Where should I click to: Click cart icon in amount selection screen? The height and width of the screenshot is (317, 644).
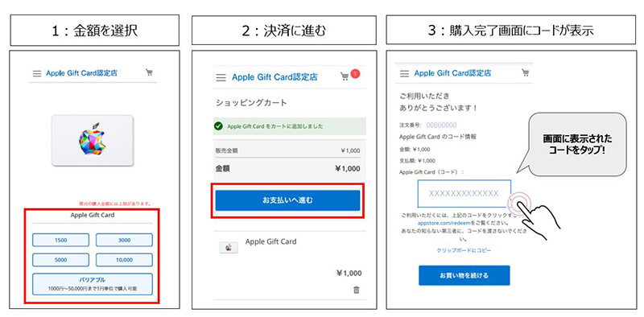click(x=149, y=72)
